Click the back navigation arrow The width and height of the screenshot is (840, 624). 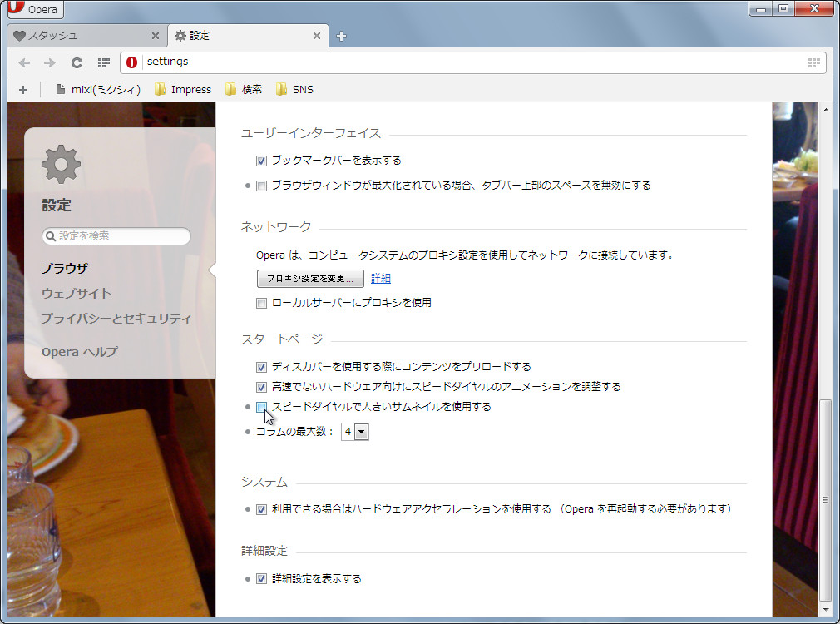(24, 62)
